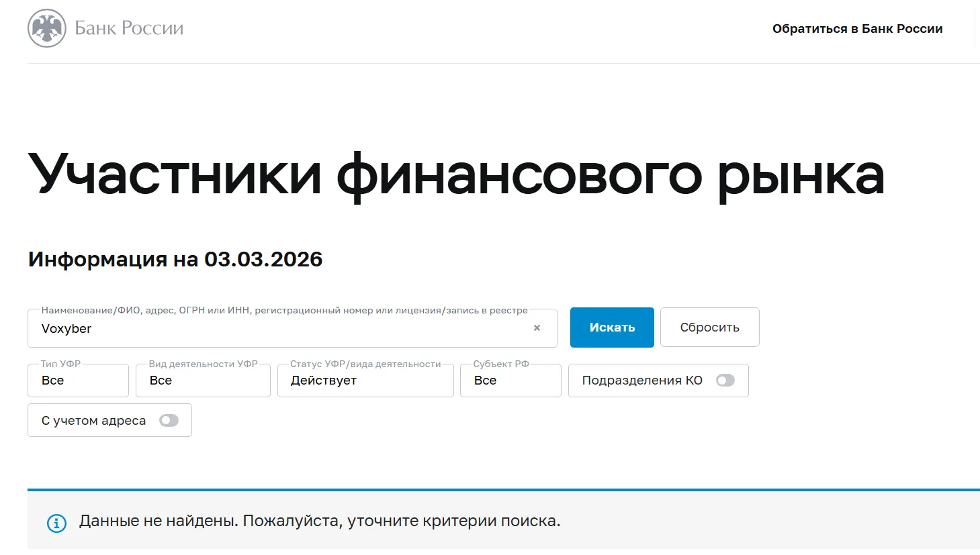Open the Статус УФР/вида деятельности dropdown
Viewport: 980px width, 555px height.
point(365,381)
